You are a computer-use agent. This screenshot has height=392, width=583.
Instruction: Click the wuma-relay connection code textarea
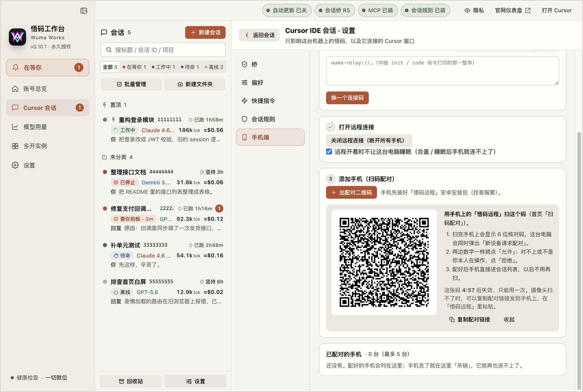(x=442, y=71)
